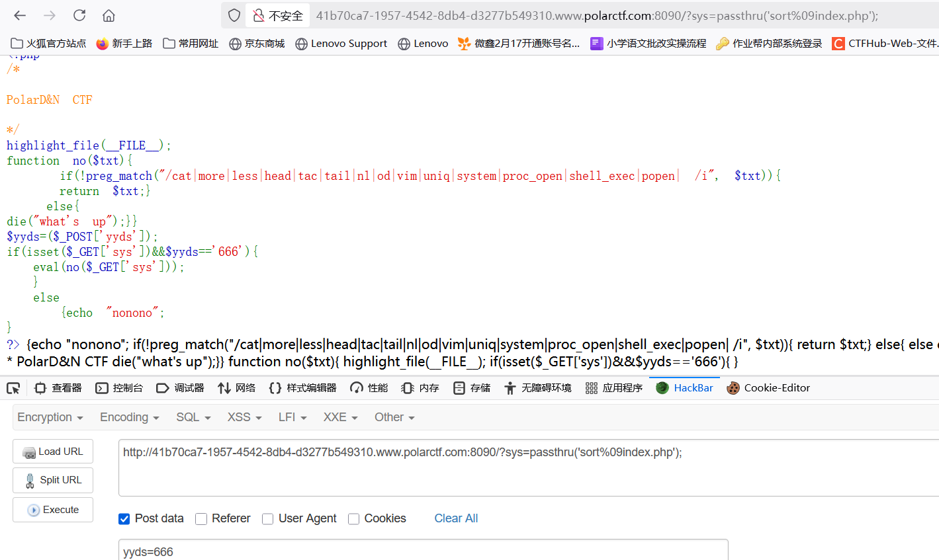
Task: Open the Lenovo Support bookmark
Action: [x=341, y=44]
